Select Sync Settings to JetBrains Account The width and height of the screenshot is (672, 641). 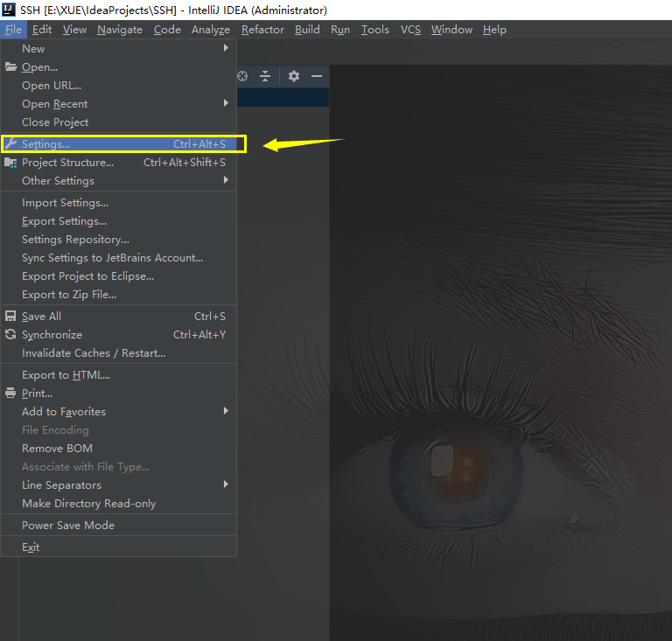119,258
